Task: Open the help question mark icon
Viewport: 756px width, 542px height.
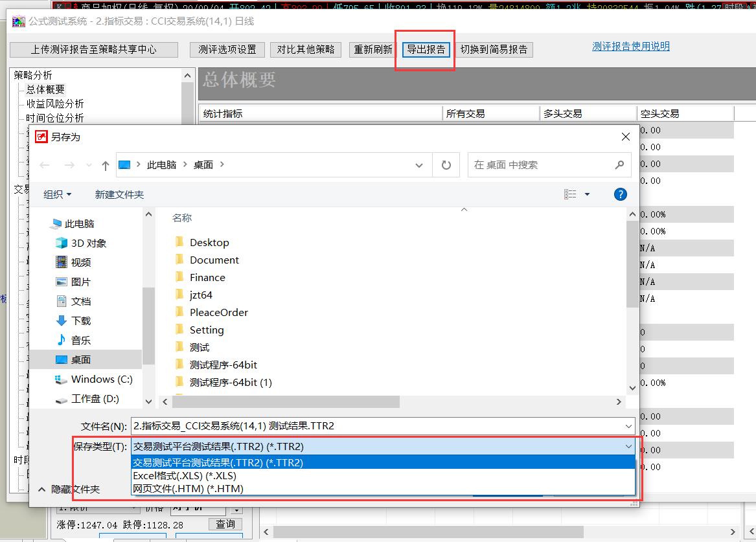Action: pyautogui.click(x=621, y=194)
